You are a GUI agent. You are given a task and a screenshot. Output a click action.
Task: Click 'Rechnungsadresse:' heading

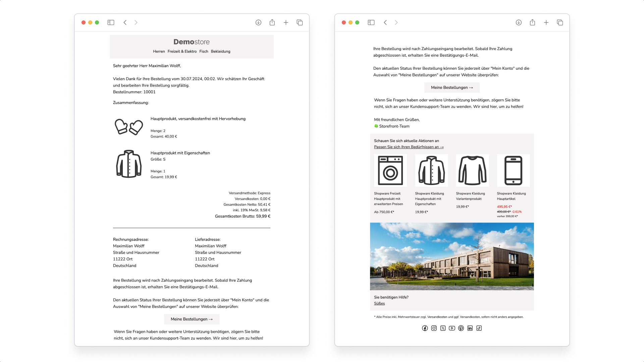[131, 239]
